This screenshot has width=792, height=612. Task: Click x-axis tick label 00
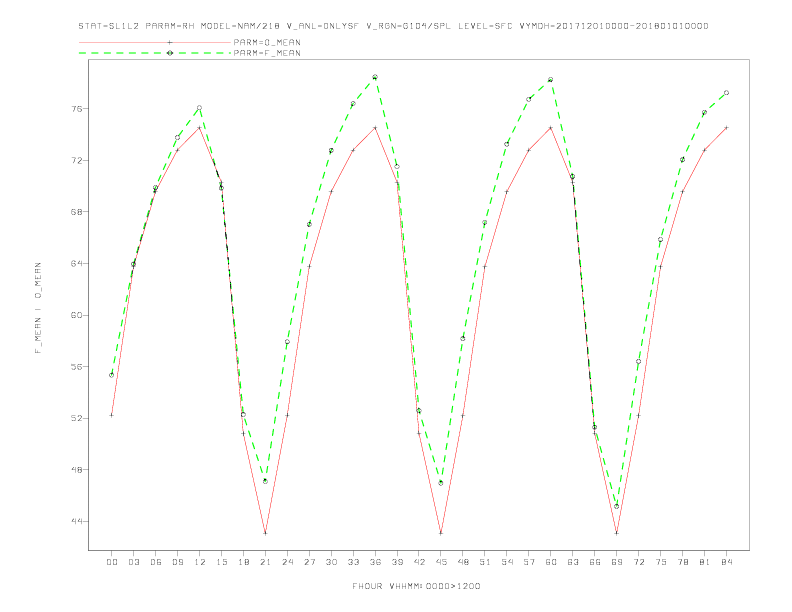(x=112, y=562)
